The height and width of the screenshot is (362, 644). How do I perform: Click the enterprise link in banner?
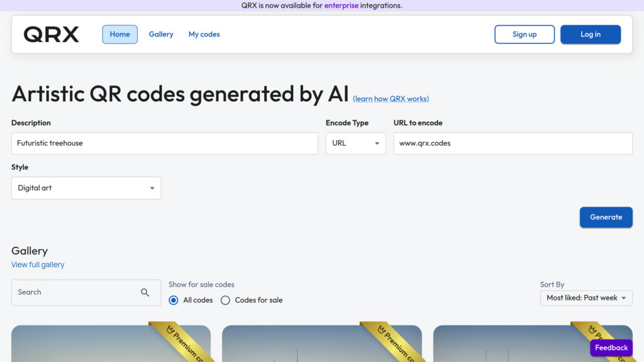coord(341,6)
